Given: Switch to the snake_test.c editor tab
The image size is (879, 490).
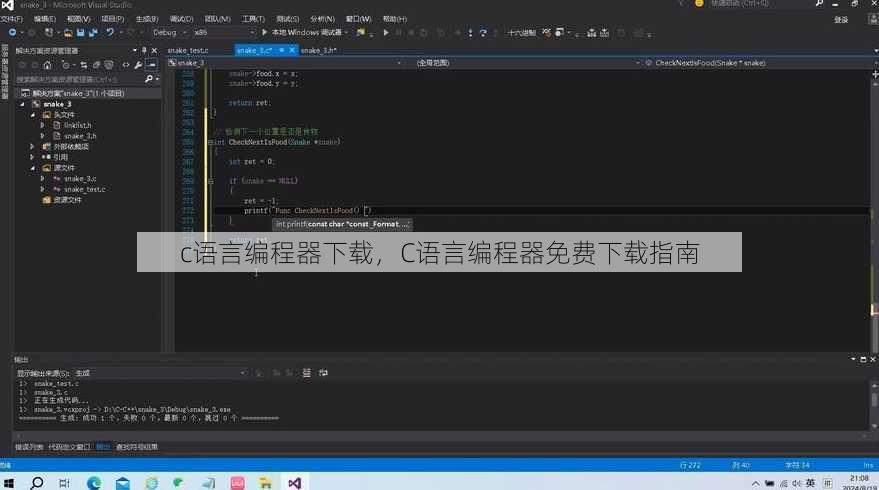Looking at the screenshot, I should point(188,50).
